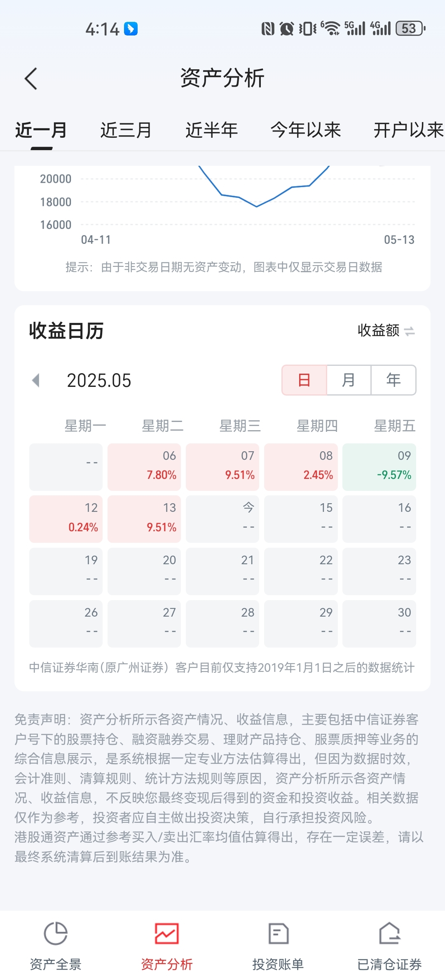Tap day 07 cell showing 9.51%
Image resolution: width=445 pixels, height=980 pixels.
tap(222, 467)
